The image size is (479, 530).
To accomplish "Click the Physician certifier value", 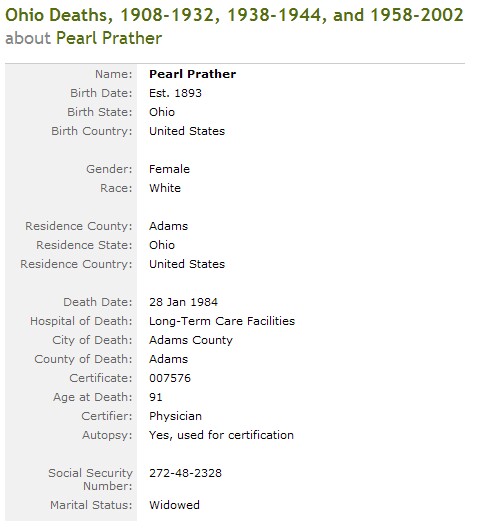I will [x=175, y=416].
